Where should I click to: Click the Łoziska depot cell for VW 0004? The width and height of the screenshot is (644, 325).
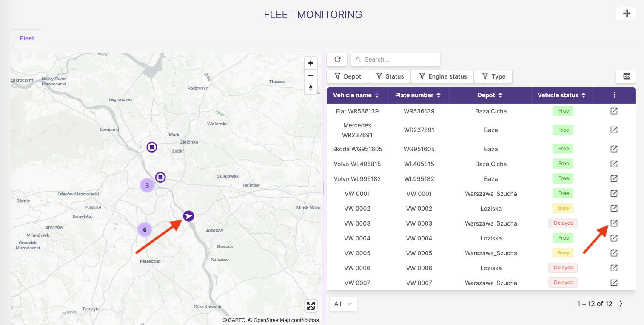point(491,238)
